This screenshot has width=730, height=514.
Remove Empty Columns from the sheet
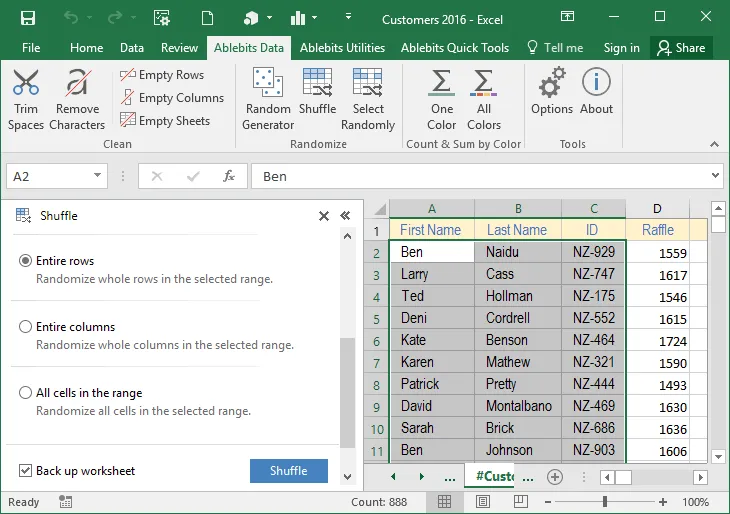[172, 98]
